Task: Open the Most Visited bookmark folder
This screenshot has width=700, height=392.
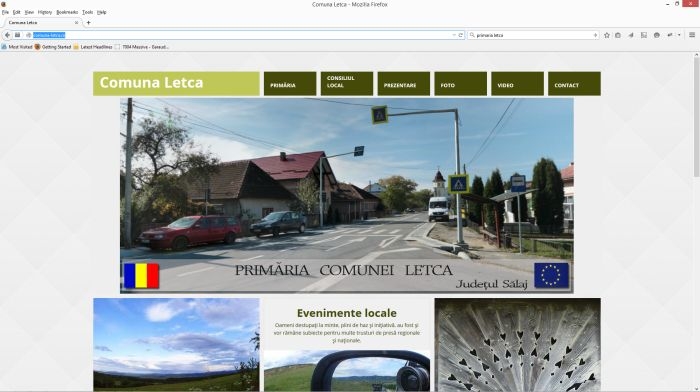Action: pyautogui.click(x=17, y=47)
